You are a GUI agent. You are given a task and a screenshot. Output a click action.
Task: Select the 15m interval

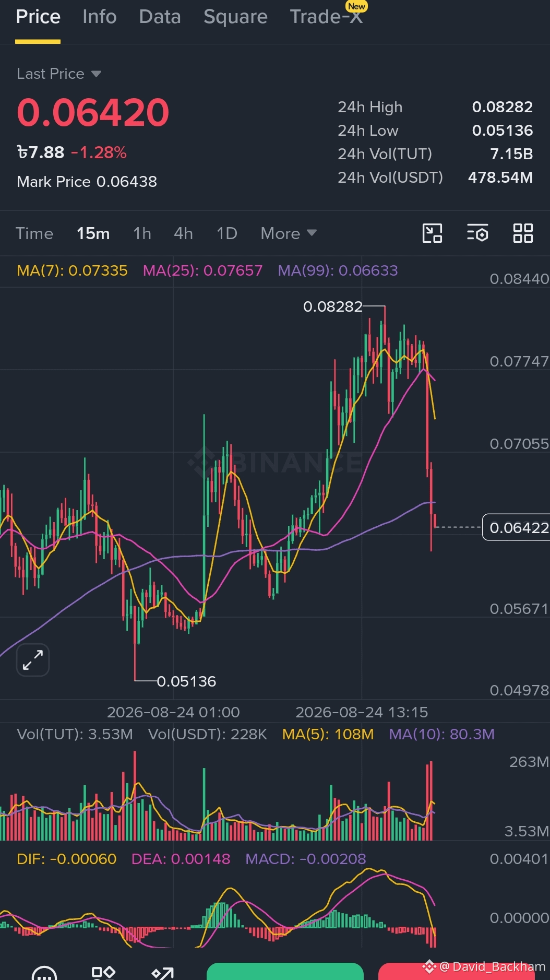93,233
